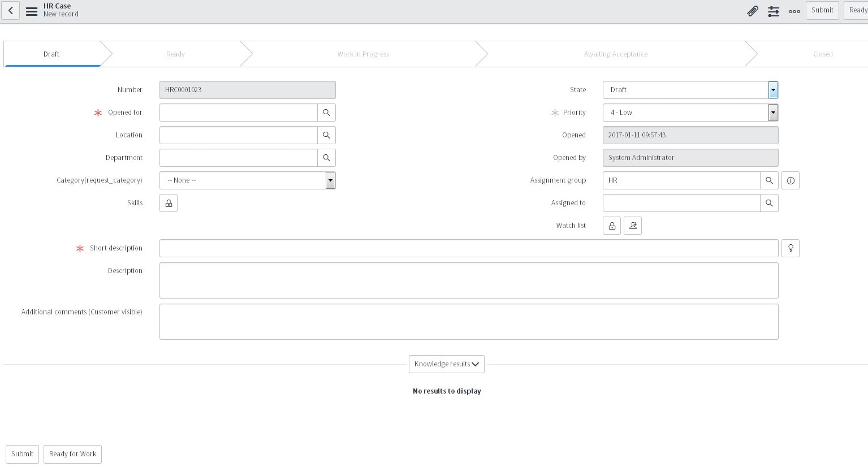Click the back arrow button
The image size is (868, 471).
click(x=11, y=11)
